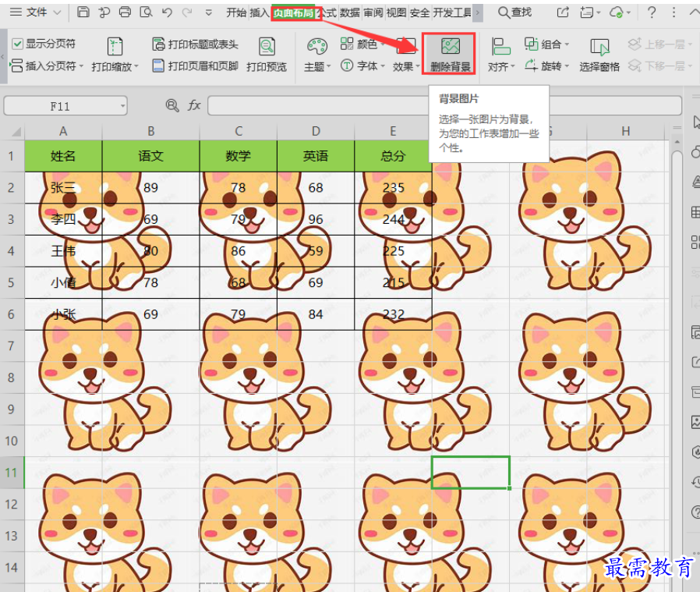700x592 pixels.
Task: Click the green 语文 header cell
Action: 151,156
